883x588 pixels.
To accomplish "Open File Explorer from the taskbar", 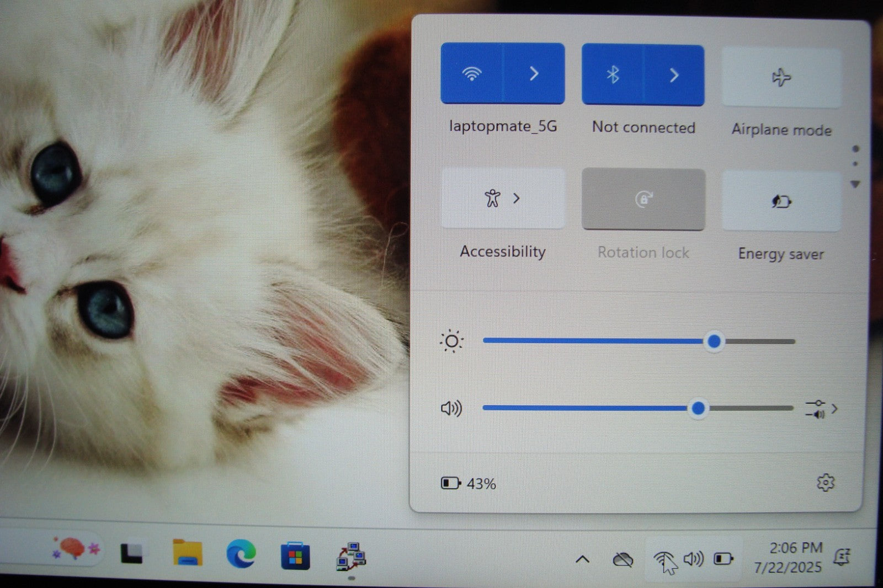I will [x=187, y=553].
